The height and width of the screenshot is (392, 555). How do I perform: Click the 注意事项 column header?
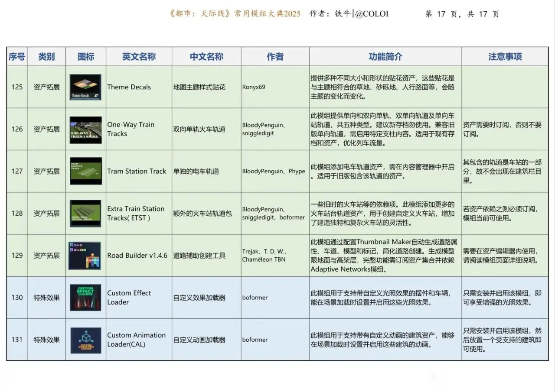[x=505, y=57]
